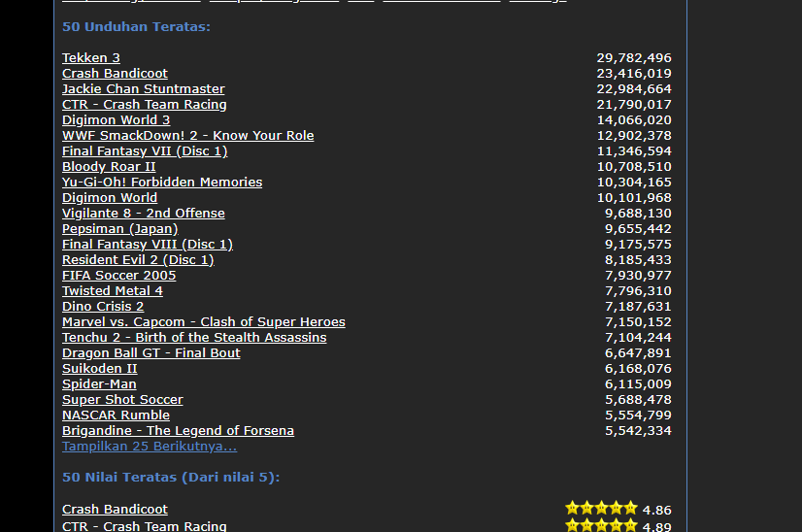Open CTR - Crash Team Racing downloads entry

pos(145,104)
